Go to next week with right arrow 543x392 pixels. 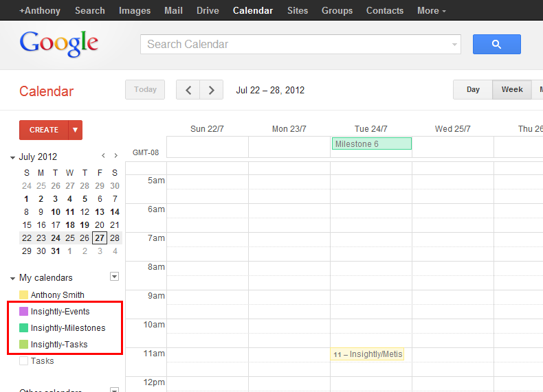pos(211,90)
